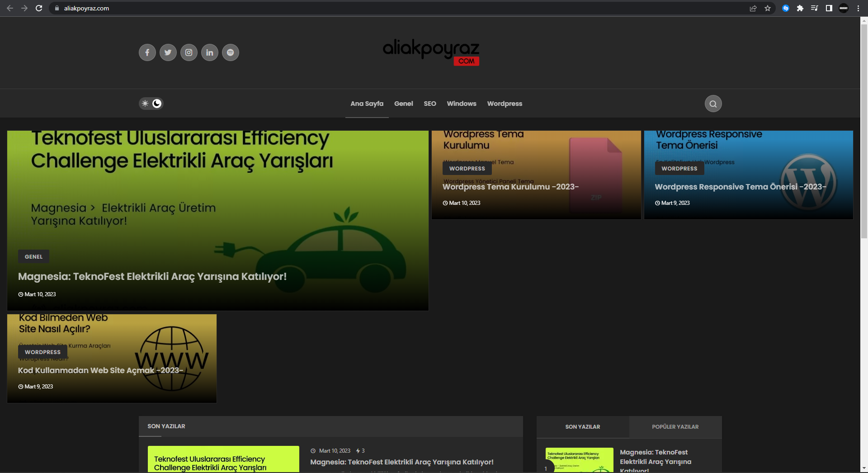Open the Spotify social icon
Viewport: 868px width, 473px height.
click(x=230, y=52)
